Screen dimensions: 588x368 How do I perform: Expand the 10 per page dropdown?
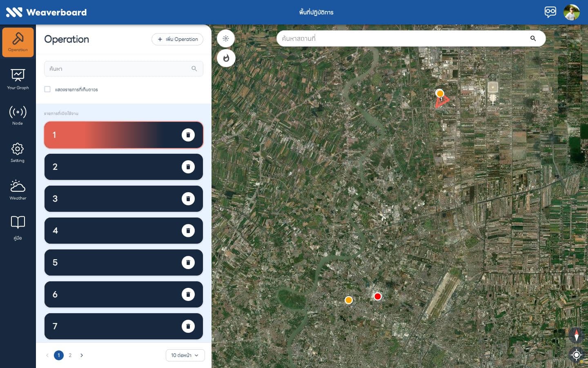point(185,355)
